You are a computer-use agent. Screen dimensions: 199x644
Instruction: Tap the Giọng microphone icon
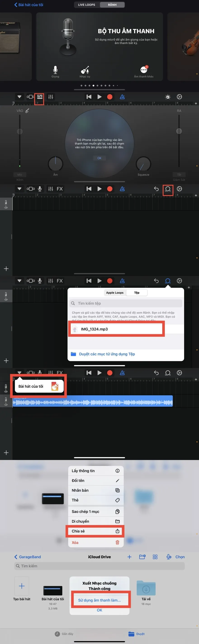click(x=55, y=70)
